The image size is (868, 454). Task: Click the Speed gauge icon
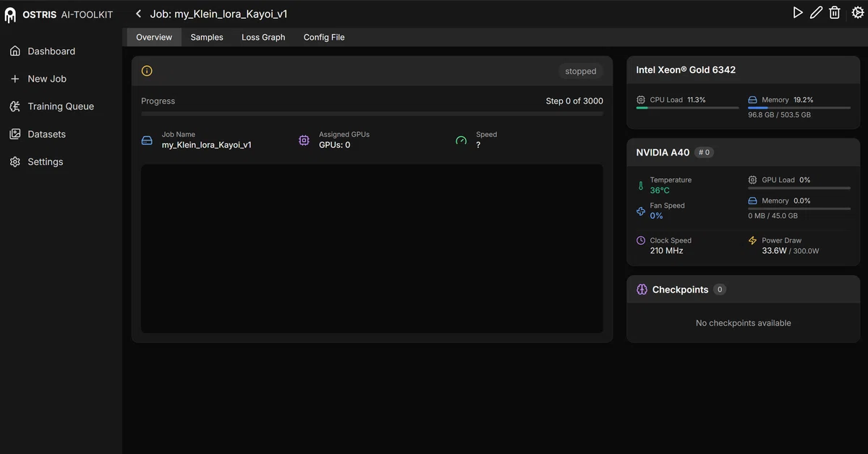point(461,140)
